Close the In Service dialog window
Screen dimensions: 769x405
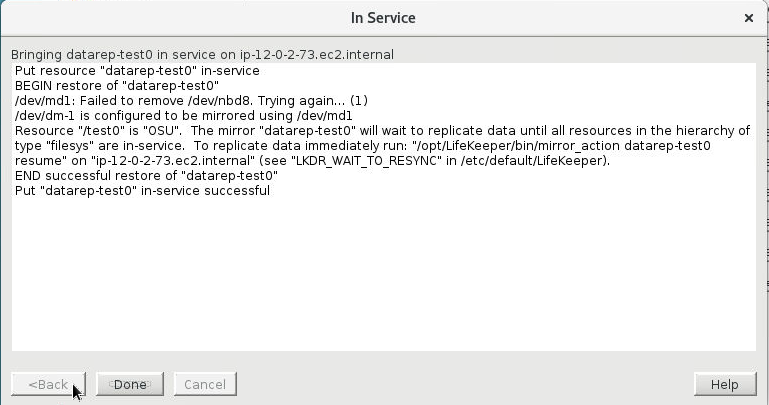(x=749, y=18)
